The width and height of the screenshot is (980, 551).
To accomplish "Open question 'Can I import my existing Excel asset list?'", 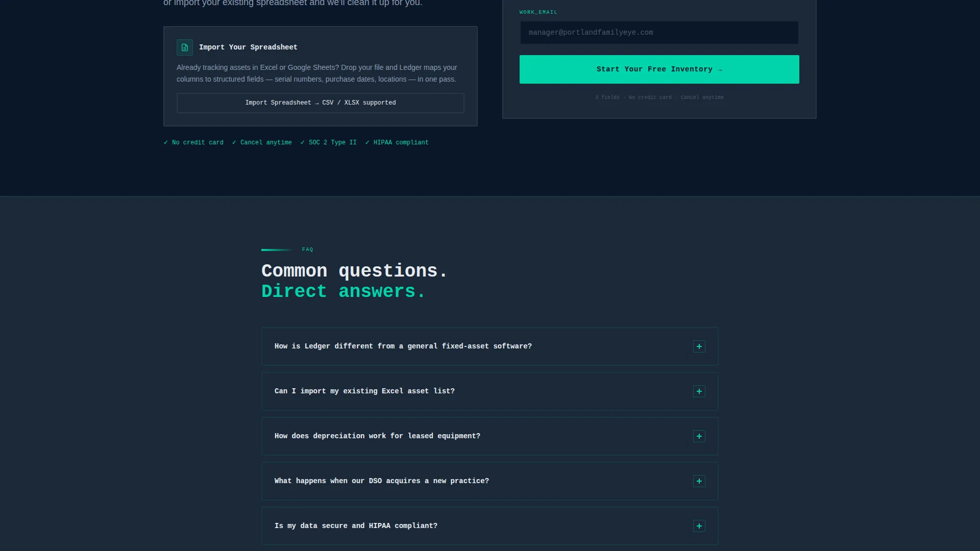I will click(489, 391).
